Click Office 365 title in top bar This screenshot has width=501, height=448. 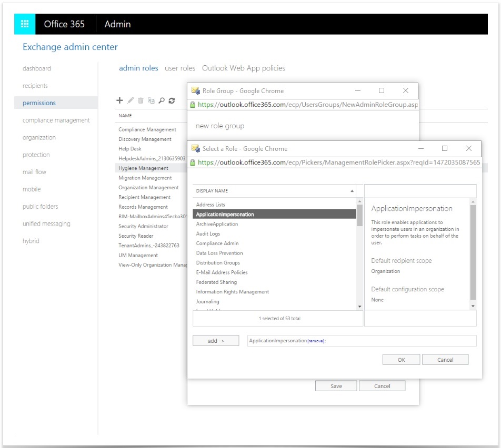tap(64, 24)
